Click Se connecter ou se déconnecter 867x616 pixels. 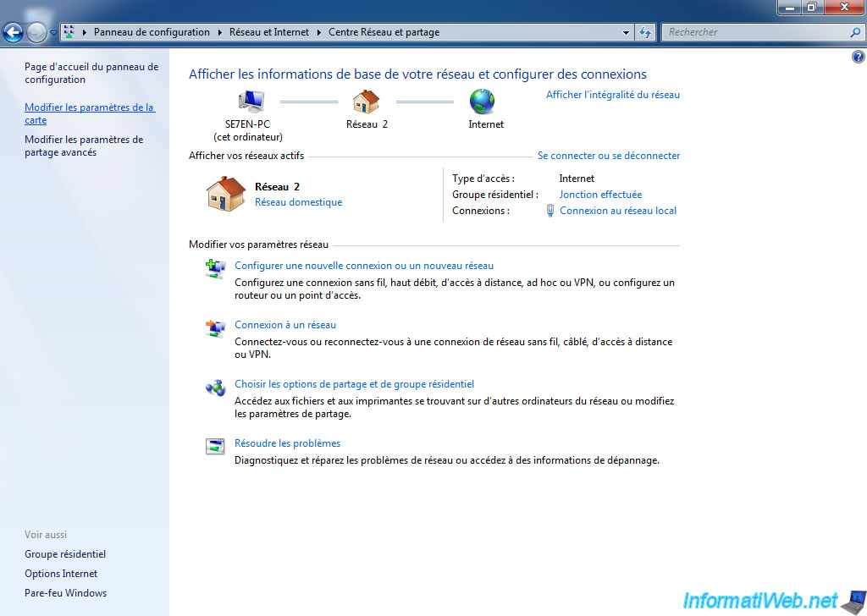609,155
